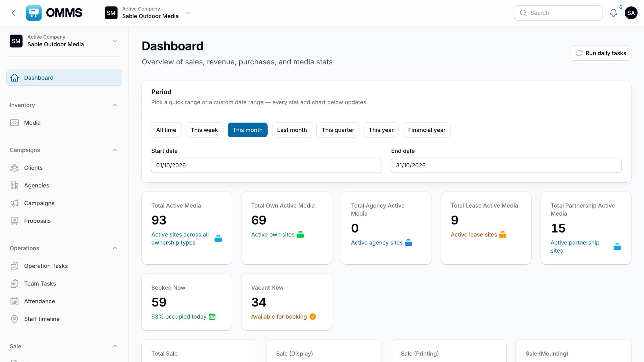The width and height of the screenshot is (644, 362).
Task: Click the Agencies building icon
Action: click(x=14, y=186)
